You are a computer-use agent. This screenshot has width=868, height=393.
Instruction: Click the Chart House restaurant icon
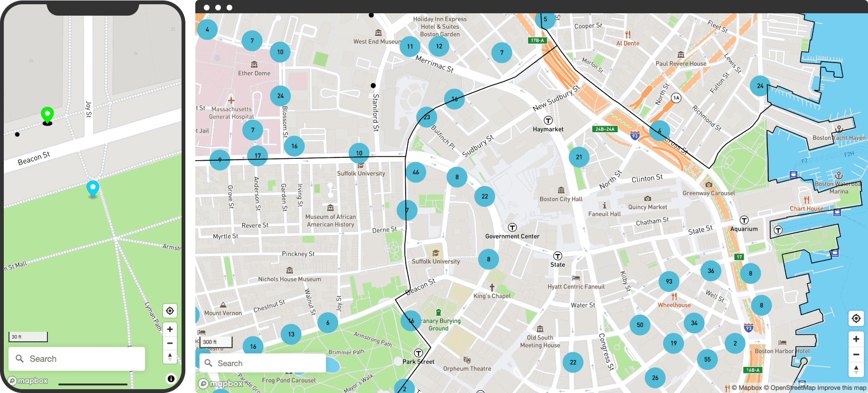tap(806, 200)
